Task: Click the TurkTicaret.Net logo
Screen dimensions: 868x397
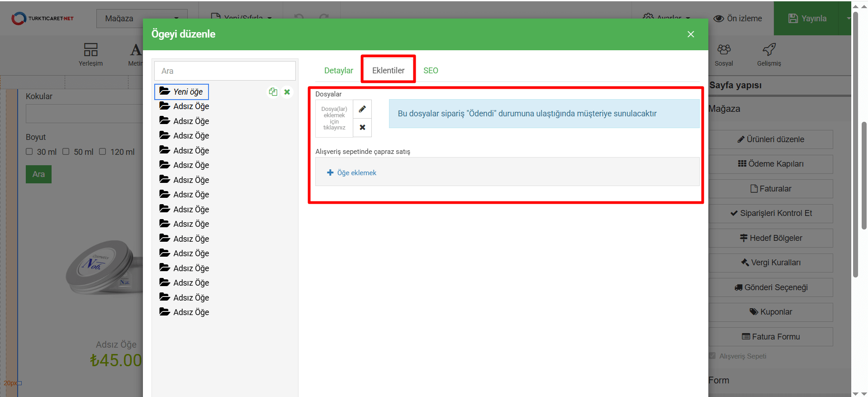Action: [x=43, y=19]
